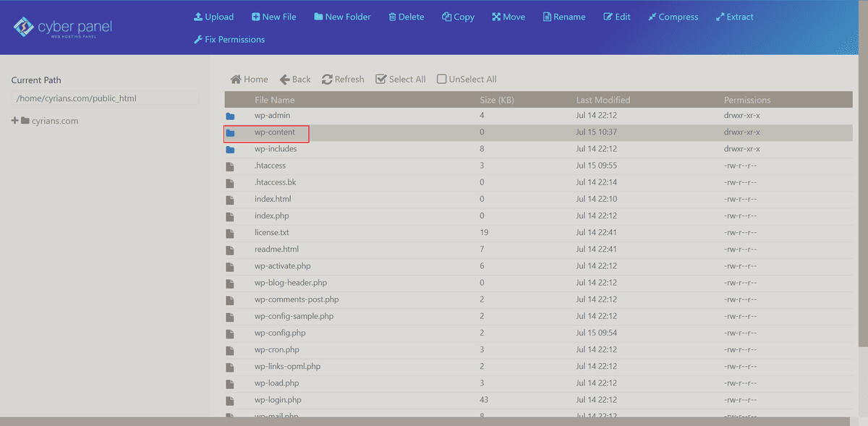Click the Permissions column header
The width and height of the screenshot is (868, 426).
pyautogui.click(x=747, y=100)
